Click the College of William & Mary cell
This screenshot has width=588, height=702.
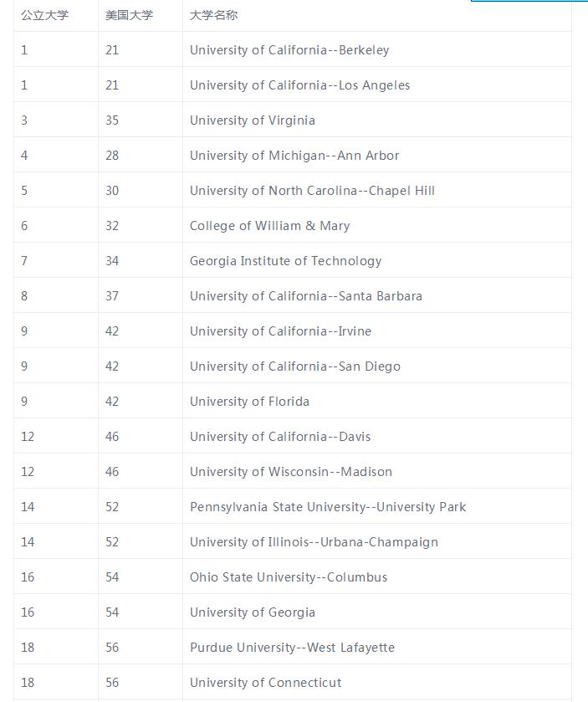[269, 226]
